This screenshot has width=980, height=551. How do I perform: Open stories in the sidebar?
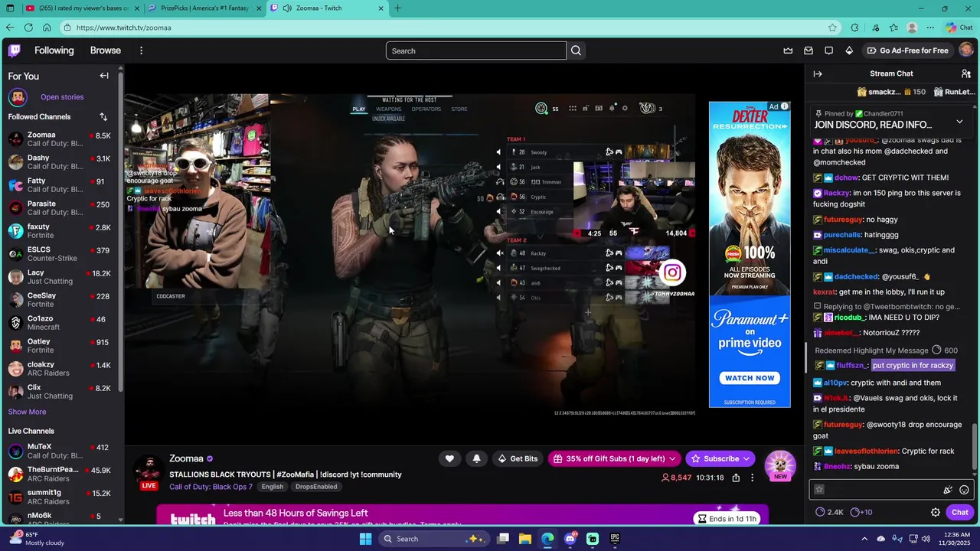click(x=62, y=97)
